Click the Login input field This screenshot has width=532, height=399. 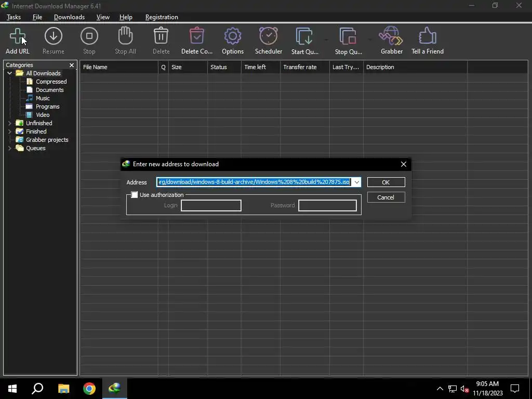tap(211, 205)
